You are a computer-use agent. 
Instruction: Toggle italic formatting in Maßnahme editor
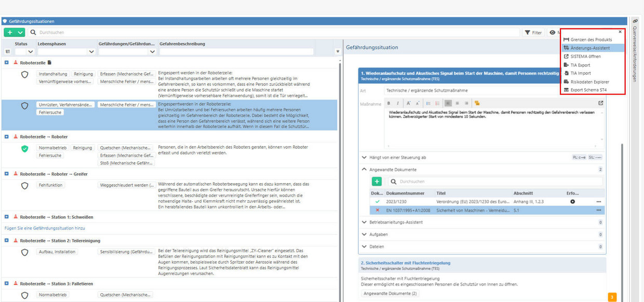[397, 103]
